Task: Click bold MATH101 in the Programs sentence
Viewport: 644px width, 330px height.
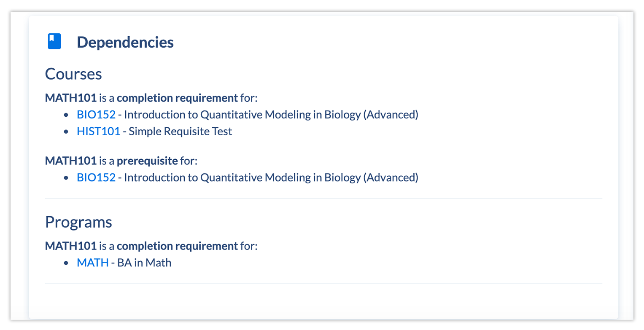Action: coord(71,246)
